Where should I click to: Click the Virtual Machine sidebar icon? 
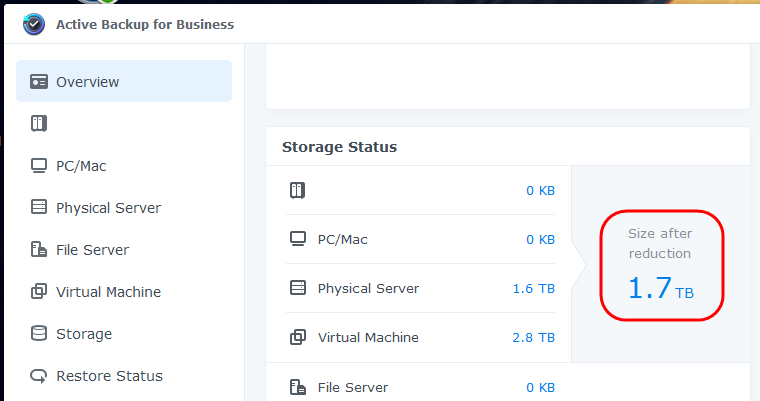(39, 291)
